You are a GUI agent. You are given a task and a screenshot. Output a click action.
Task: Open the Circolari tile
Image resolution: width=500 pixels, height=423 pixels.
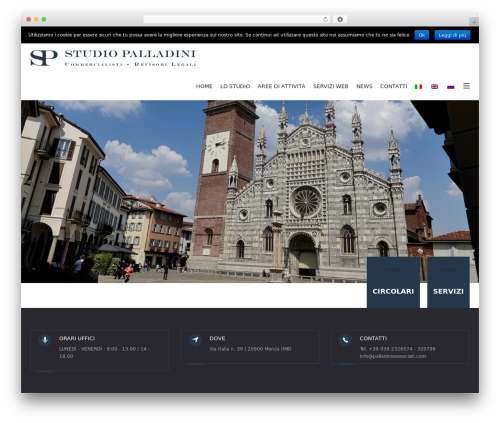pos(393,282)
